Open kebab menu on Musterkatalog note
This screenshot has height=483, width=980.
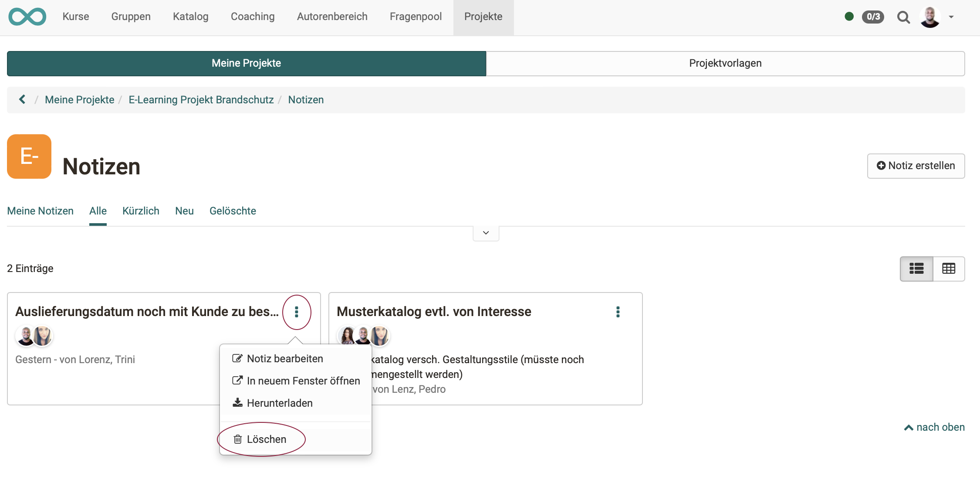618,312
